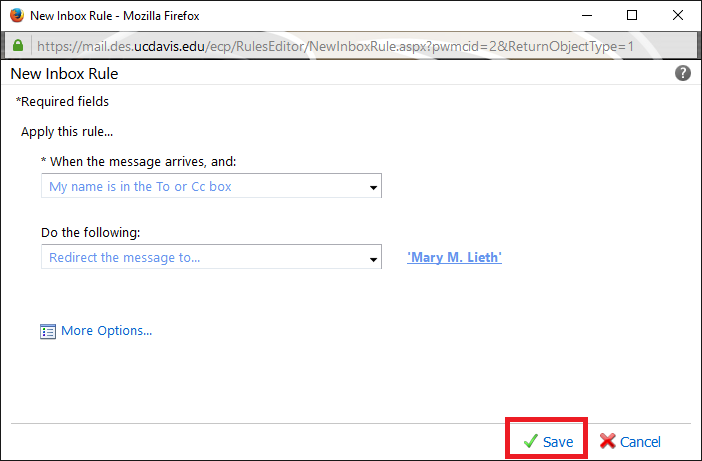This screenshot has height=461, width=702.
Task: Click the Firefox logo in title bar
Action: click(x=17, y=15)
